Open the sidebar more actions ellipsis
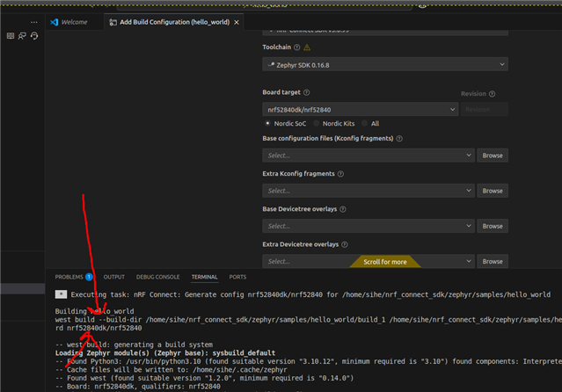 coord(34,22)
